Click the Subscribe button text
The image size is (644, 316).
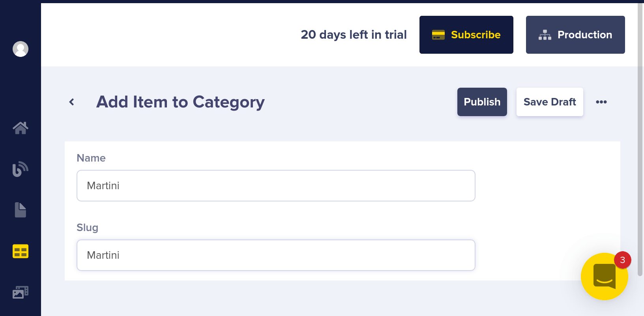tap(476, 35)
